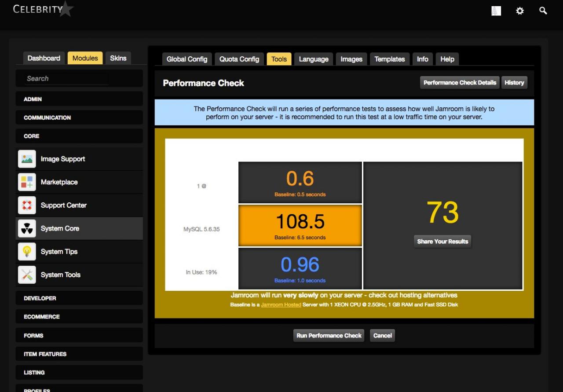Switch to the Skins tab
The height and width of the screenshot is (392, 563).
click(118, 58)
